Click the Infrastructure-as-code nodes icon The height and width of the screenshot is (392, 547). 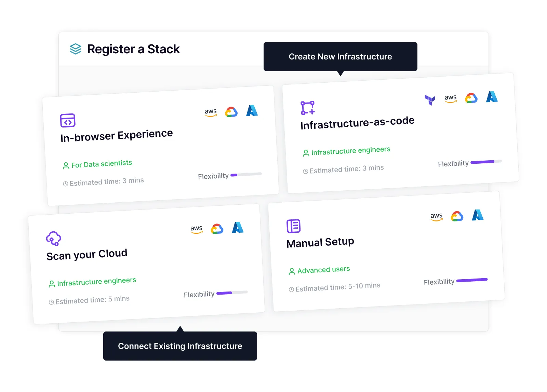(307, 108)
